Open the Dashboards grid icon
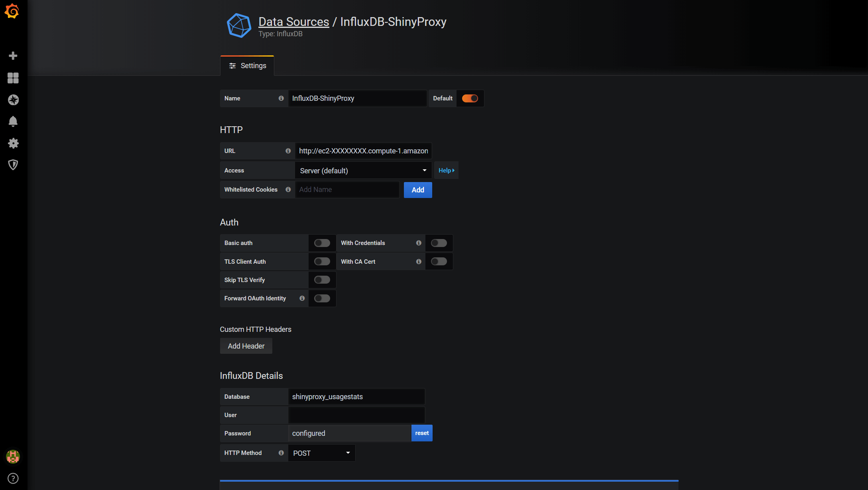Screen dimensions: 868x490 point(13,78)
